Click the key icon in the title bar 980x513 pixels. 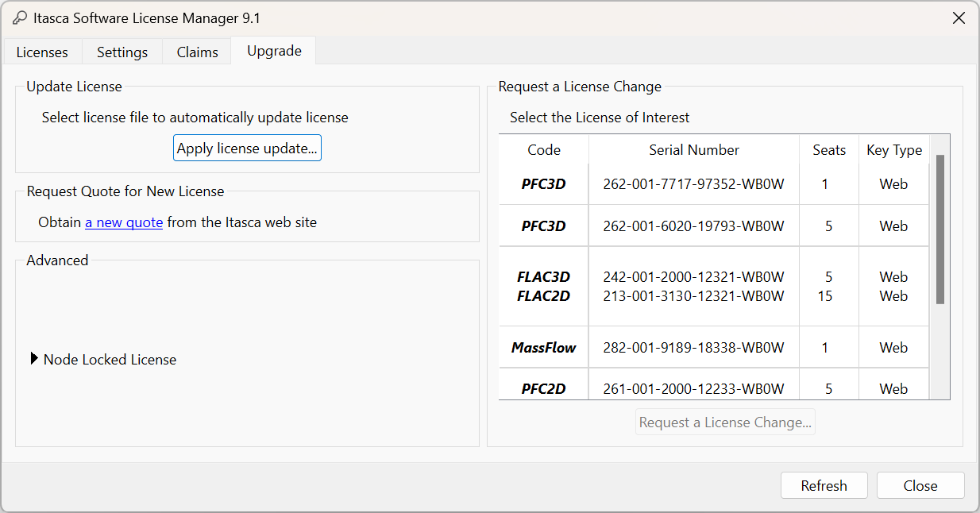pyautogui.click(x=20, y=18)
